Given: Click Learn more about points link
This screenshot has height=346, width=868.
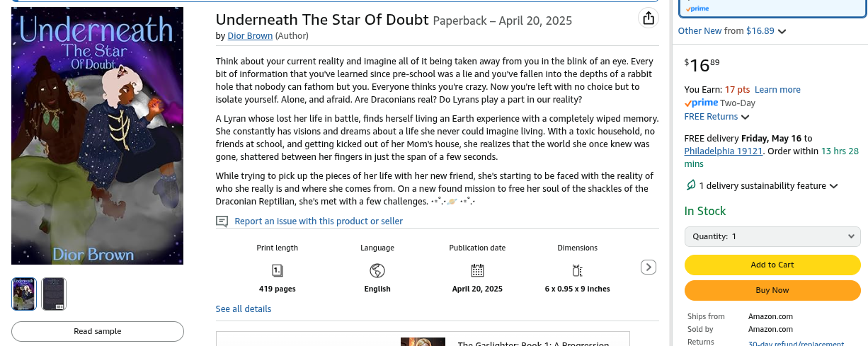Looking at the screenshot, I should [x=777, y=90].
